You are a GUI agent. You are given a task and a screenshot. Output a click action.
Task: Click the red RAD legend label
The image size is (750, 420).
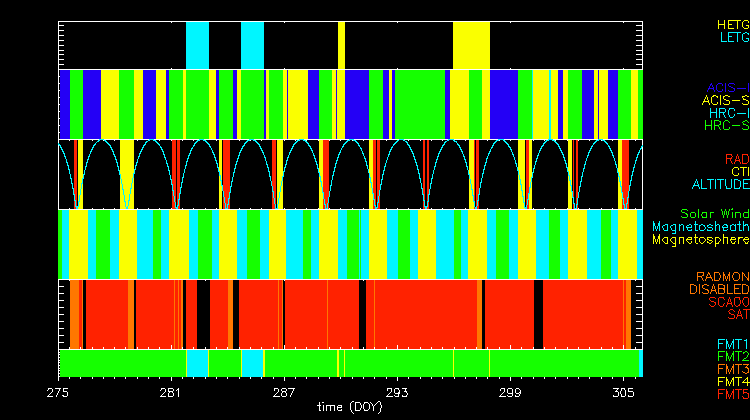pyautogui.click(x=735, y=159)
